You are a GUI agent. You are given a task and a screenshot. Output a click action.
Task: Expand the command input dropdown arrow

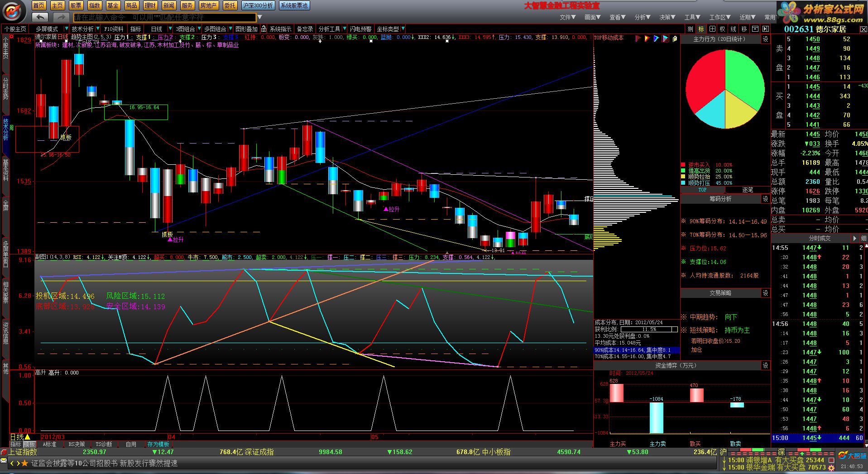tap(259, 17)
